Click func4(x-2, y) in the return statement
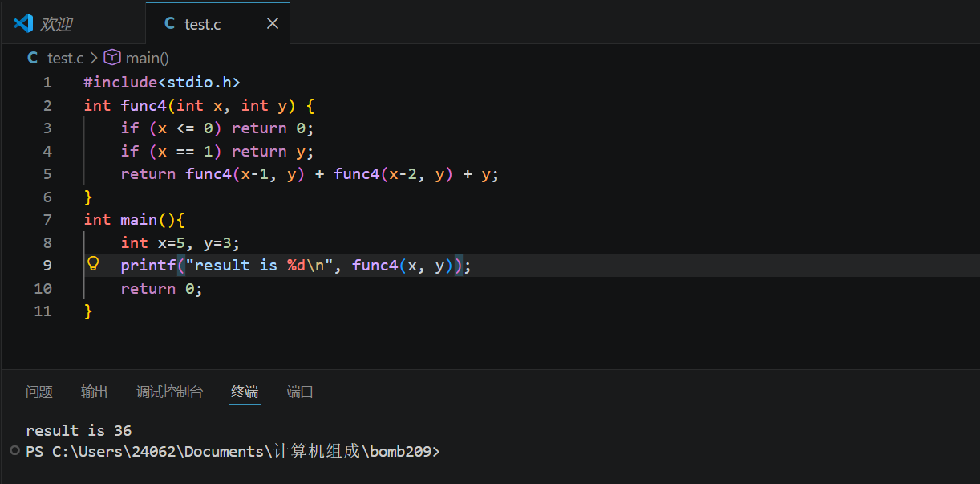The image size is (980, 484). (394, 173)
